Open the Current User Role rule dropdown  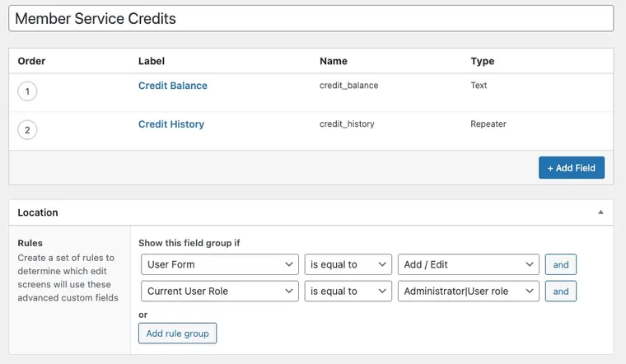(220, 291)
